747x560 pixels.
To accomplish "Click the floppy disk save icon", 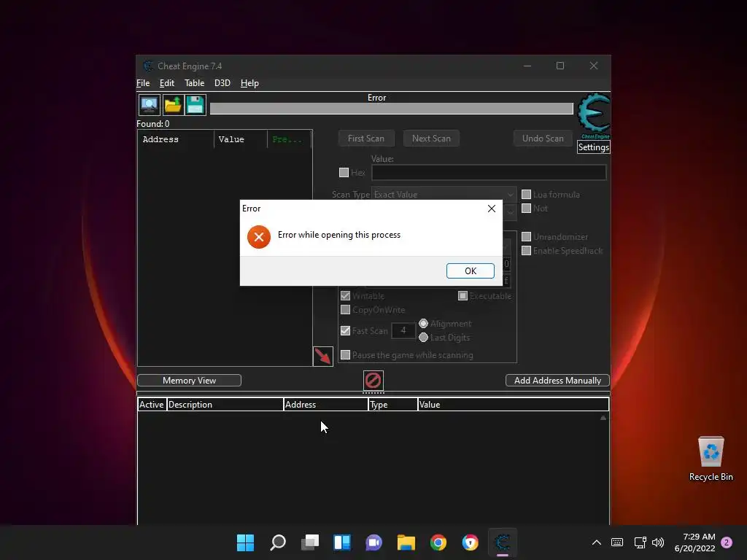I will point(196,105).
